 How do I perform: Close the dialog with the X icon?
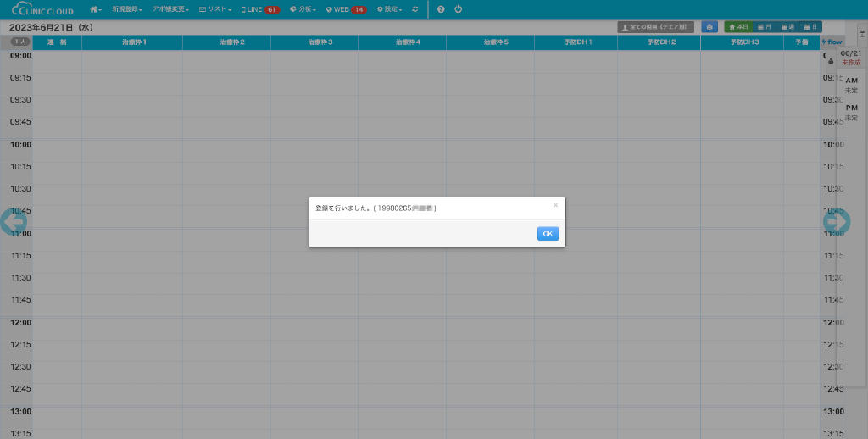coord(555,205)
